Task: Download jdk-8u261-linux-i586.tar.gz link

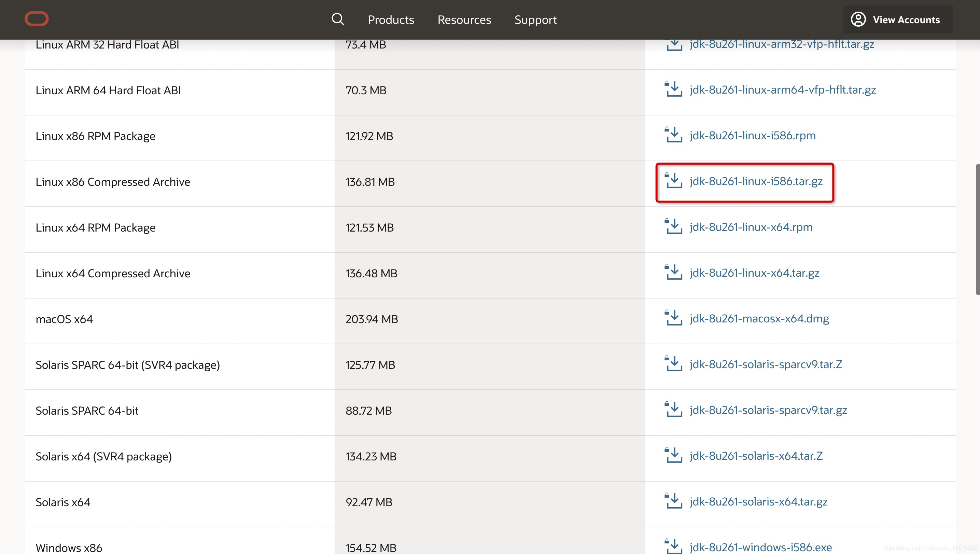Action: 756,181
